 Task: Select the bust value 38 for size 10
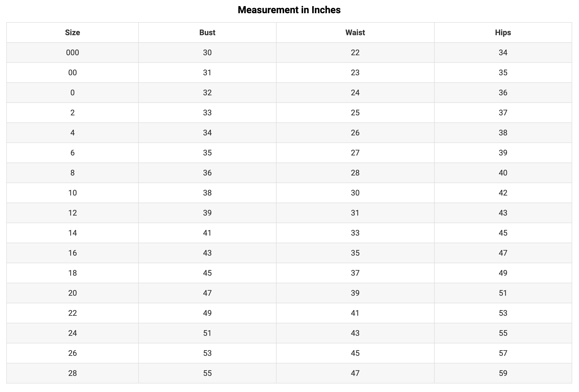(x=207, y=193)
